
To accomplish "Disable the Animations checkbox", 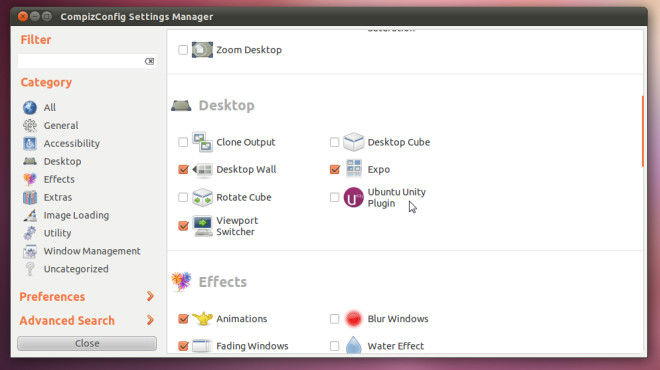I will tap(183, 319).
